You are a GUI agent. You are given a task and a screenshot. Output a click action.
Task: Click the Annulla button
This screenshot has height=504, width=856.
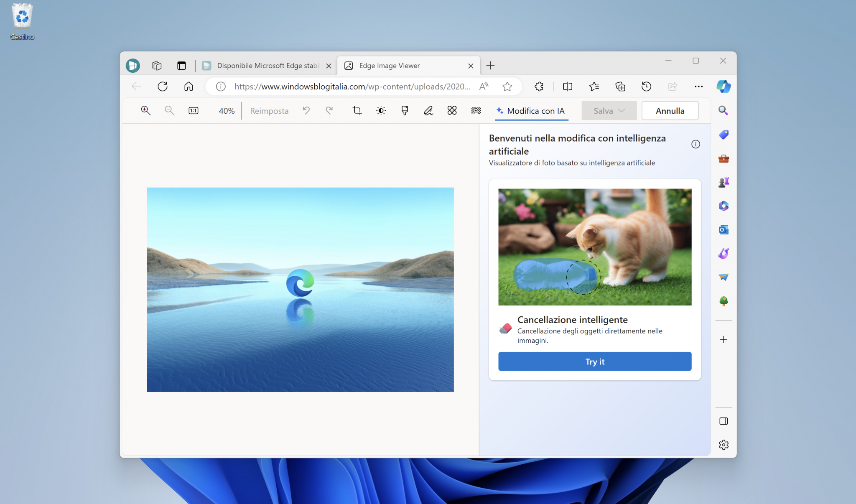670,110
